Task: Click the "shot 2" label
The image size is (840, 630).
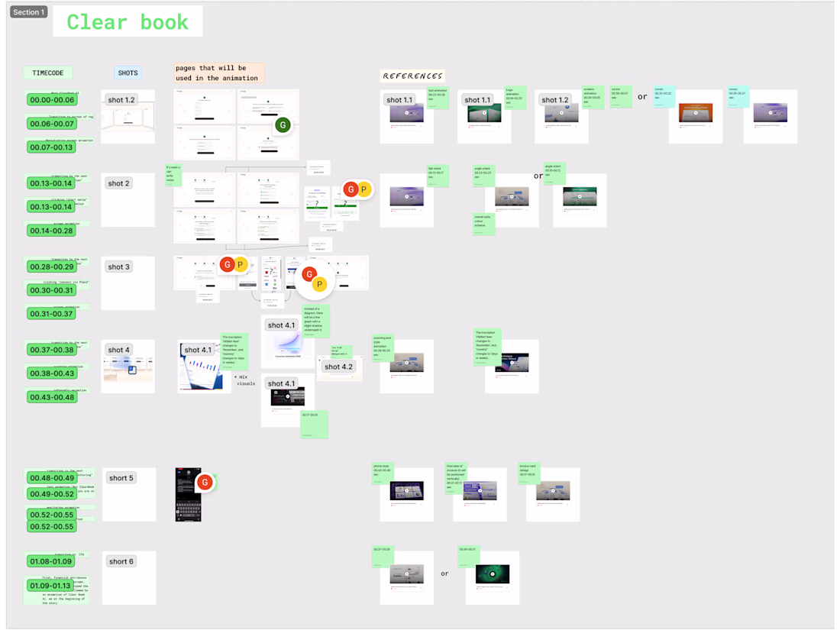Action: [119, 183]
